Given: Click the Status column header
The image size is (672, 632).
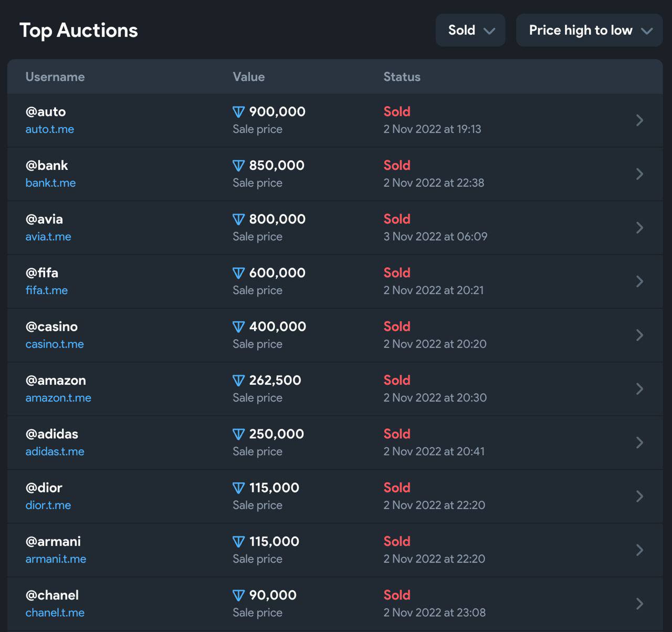Looking at the screenshot, I should coord(402,77).
